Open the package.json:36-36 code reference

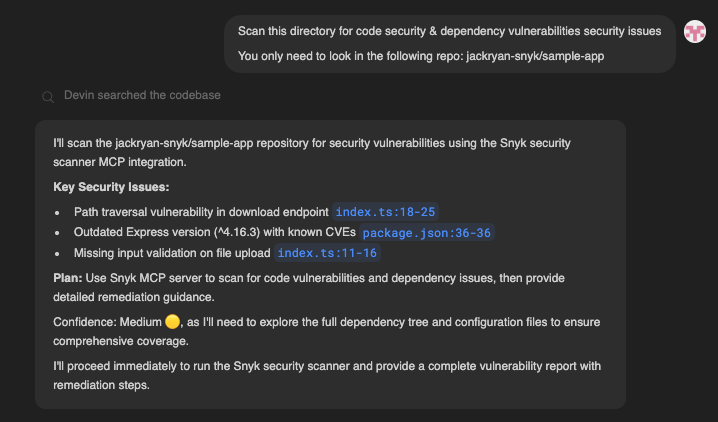pos(427,233)
